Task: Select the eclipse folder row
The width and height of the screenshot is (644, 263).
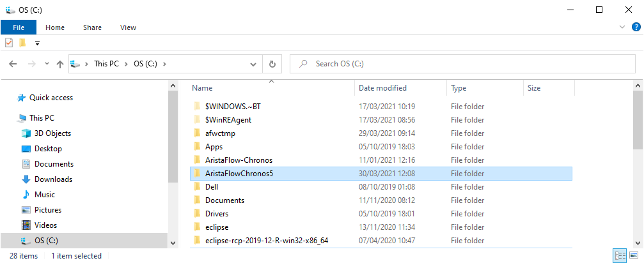Action: [x=381, y=227]
